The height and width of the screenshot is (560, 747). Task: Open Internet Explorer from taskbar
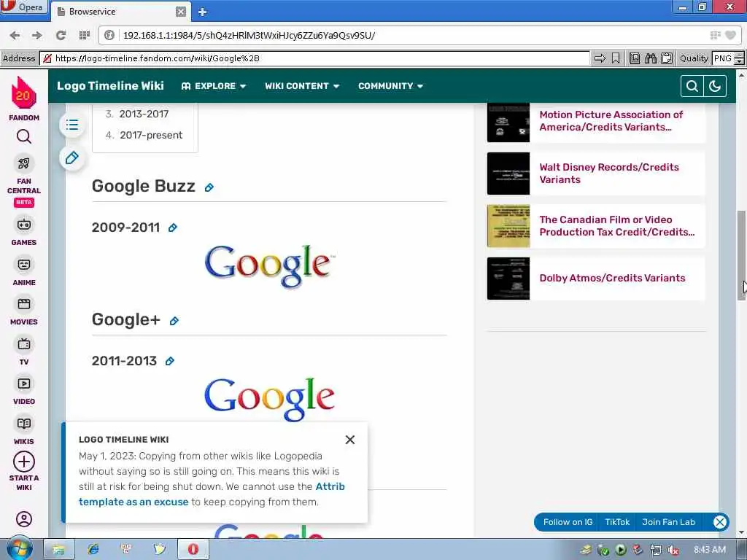[x=93, y=549]
